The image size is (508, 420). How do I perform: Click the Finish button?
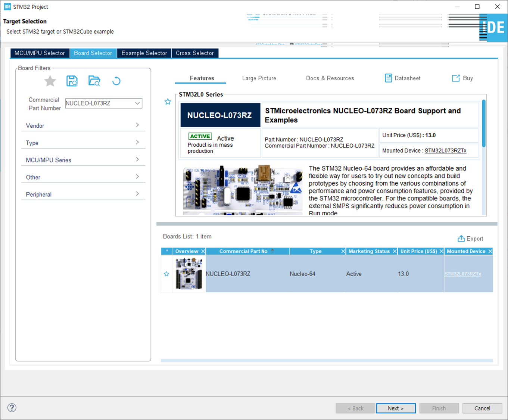click(439, 408)
